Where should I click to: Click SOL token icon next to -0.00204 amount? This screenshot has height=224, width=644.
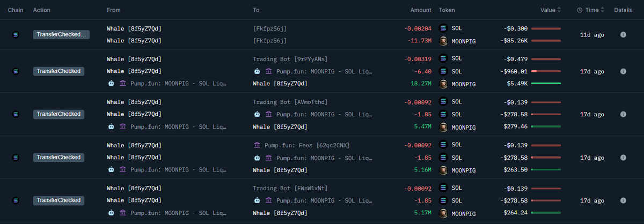pyautogui.click(x=443, y=28)
